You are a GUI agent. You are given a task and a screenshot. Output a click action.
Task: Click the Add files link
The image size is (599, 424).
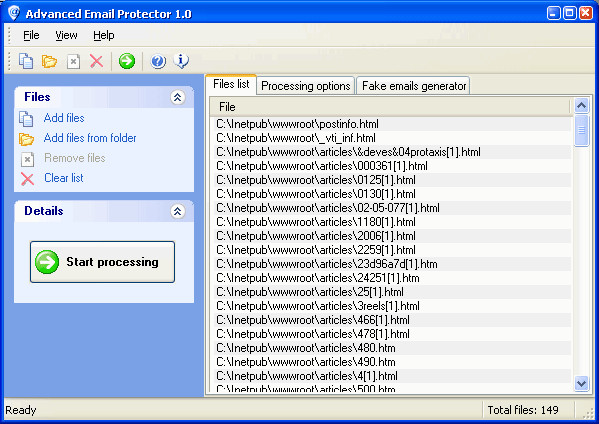(64, 118)
